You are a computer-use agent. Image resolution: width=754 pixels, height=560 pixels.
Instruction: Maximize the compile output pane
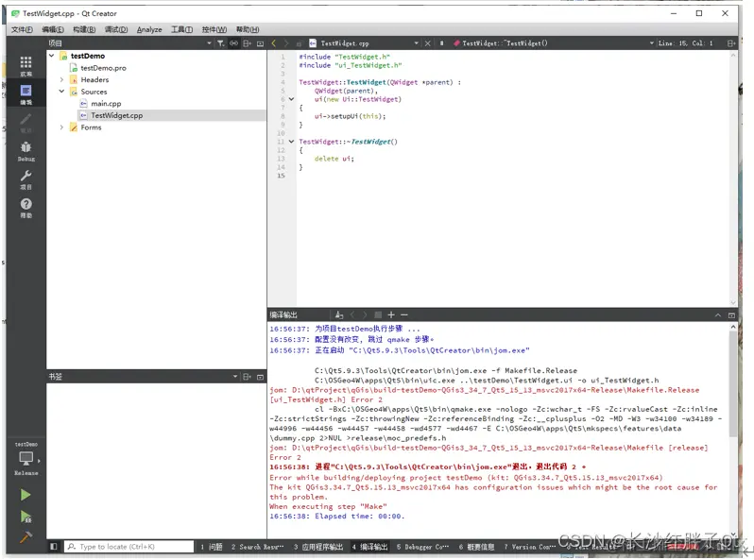[731, 315]
